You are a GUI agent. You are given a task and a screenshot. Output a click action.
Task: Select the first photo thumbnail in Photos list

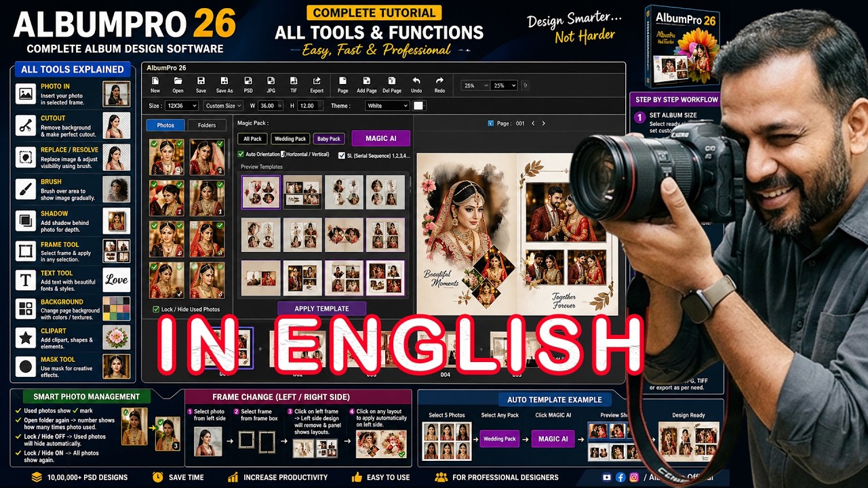click(166, 157)
